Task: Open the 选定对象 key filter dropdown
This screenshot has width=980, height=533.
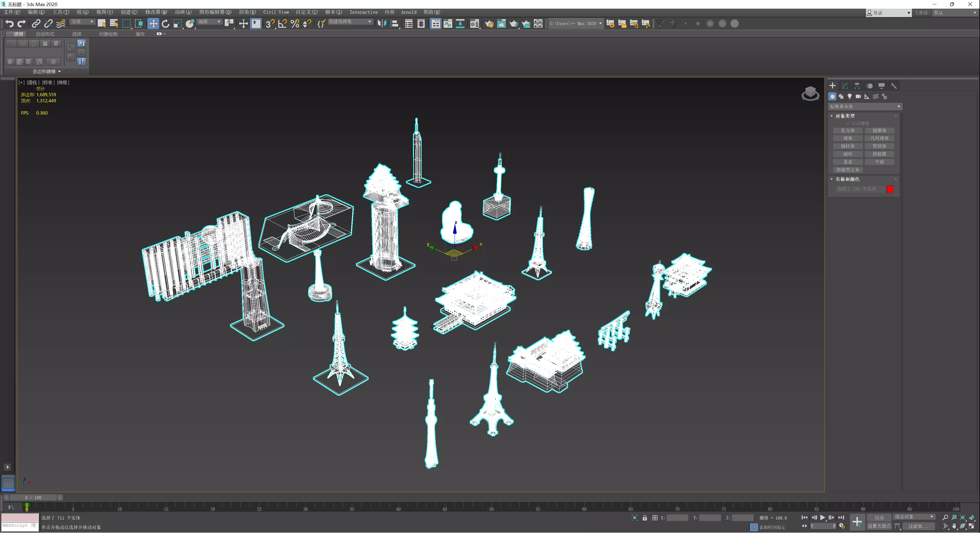Action: coord(914,517)
